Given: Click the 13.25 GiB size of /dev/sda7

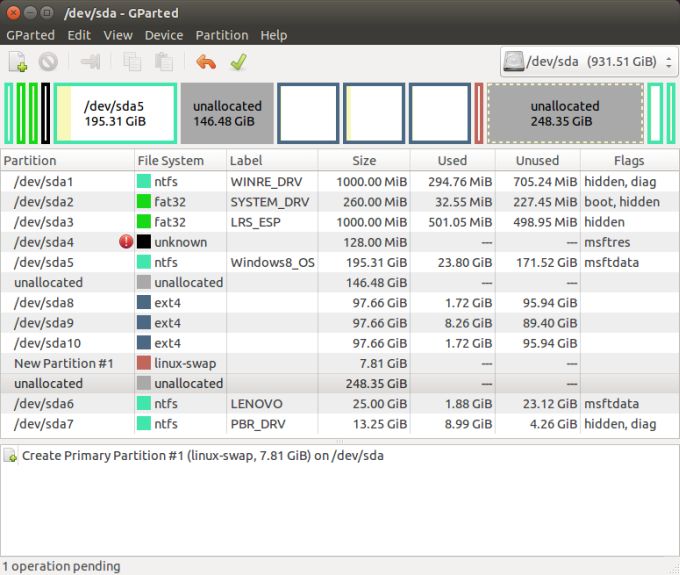Looking at the screenshot, I should (x=380, y=424).
